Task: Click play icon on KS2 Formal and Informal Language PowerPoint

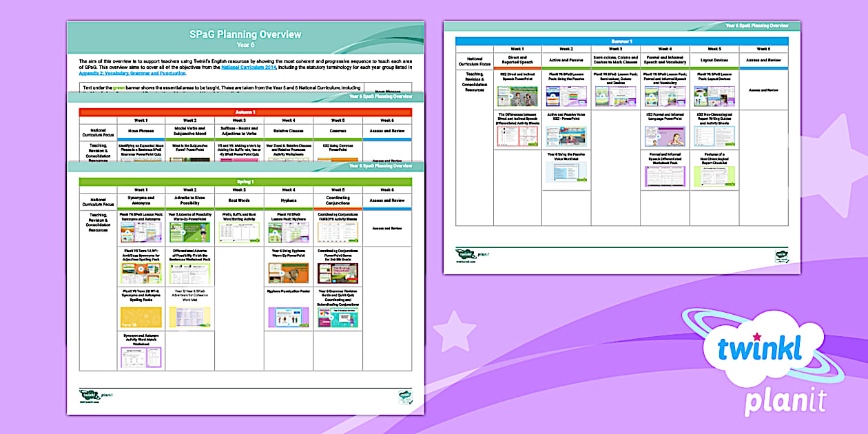Action: pos(659,136)
